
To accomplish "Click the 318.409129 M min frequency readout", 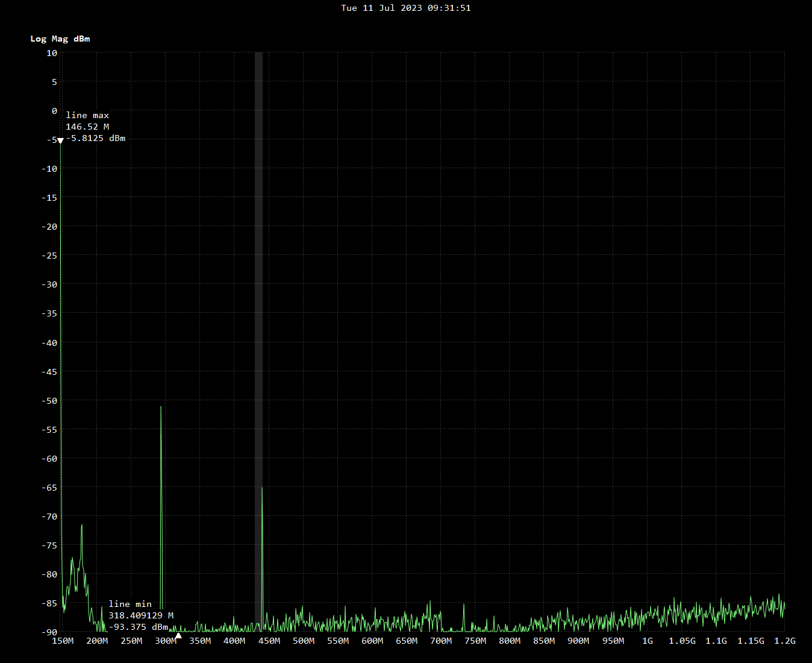I will pos(141,615).
